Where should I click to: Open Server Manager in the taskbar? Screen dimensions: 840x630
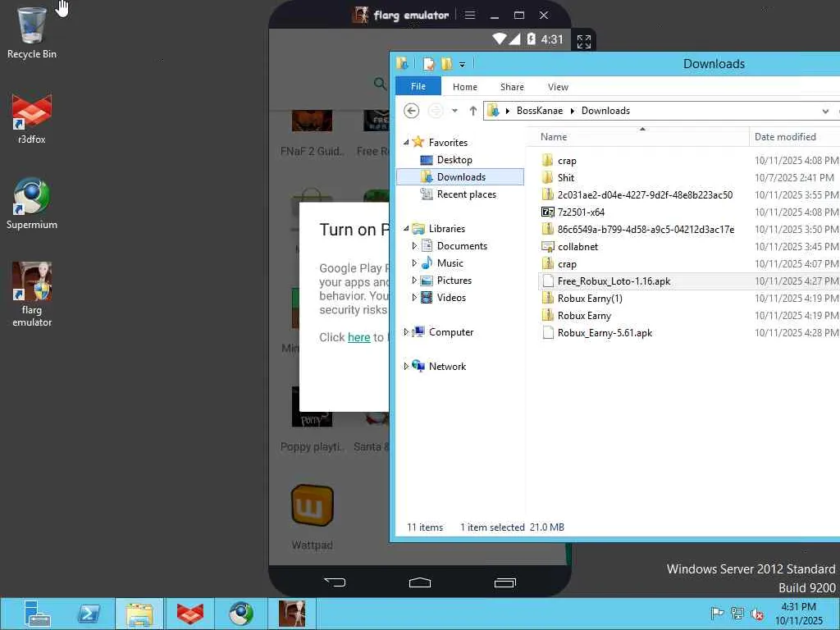pyautogui.click(x=37, y=614)
